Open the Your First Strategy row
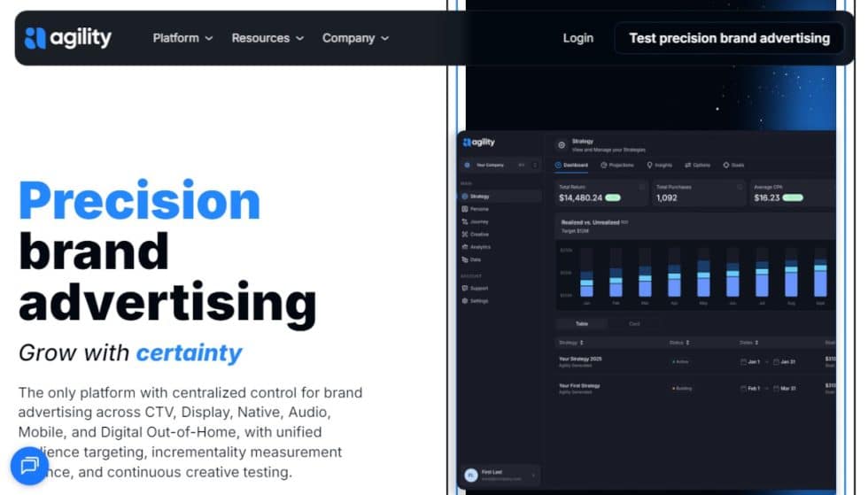The image size is (868, 495). 694,388
